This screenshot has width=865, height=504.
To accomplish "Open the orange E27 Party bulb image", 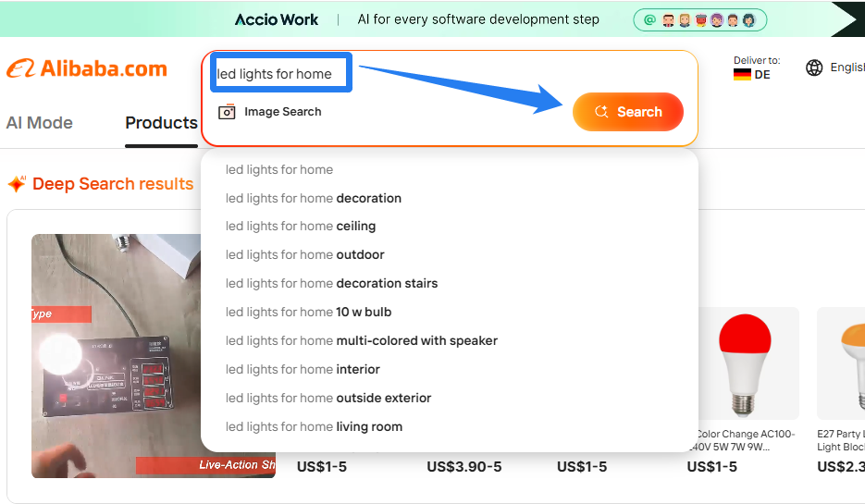I will [x=841, y=364].
